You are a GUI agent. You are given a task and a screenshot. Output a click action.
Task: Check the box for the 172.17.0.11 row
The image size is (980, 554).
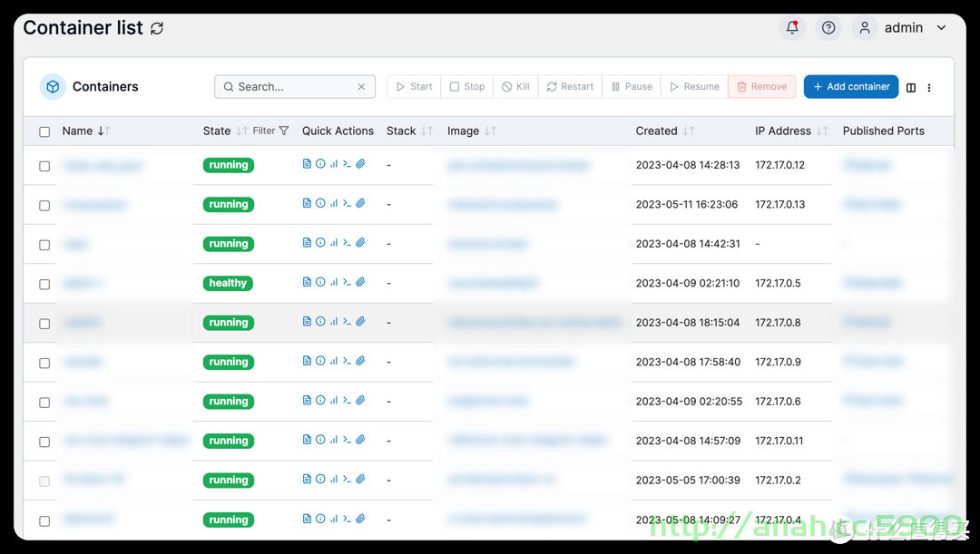coord(44,442)
